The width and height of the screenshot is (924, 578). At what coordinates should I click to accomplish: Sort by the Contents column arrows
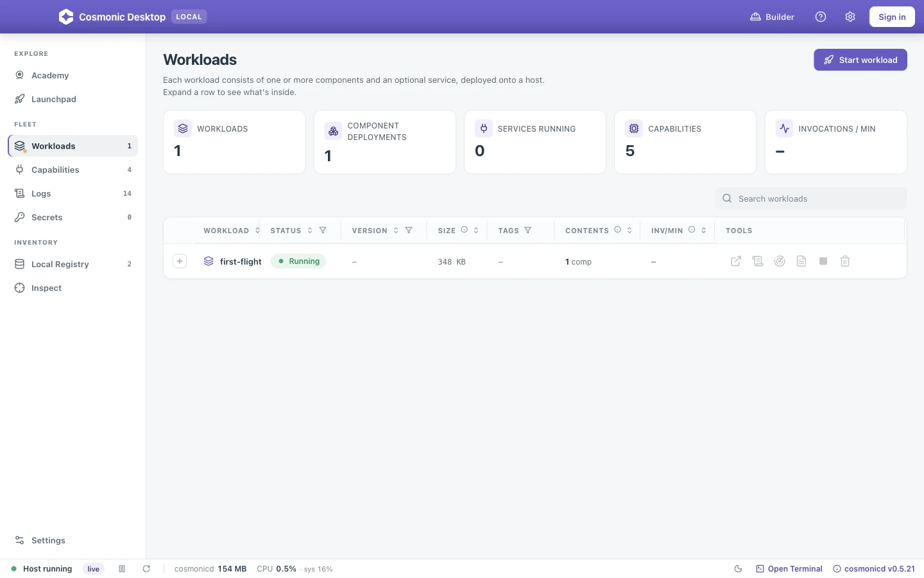tap(629, 231)
